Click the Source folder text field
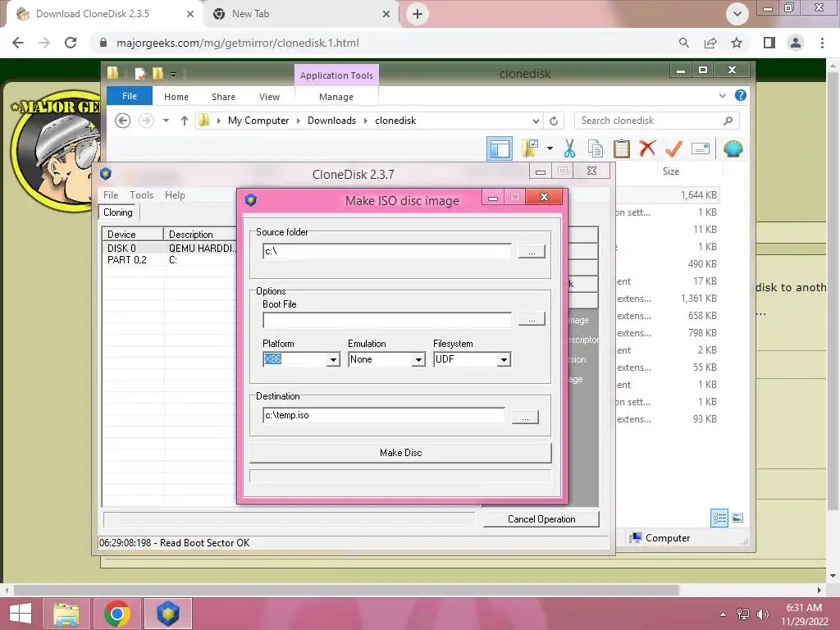This screenshot has height=630, width=840. (387, 251)
